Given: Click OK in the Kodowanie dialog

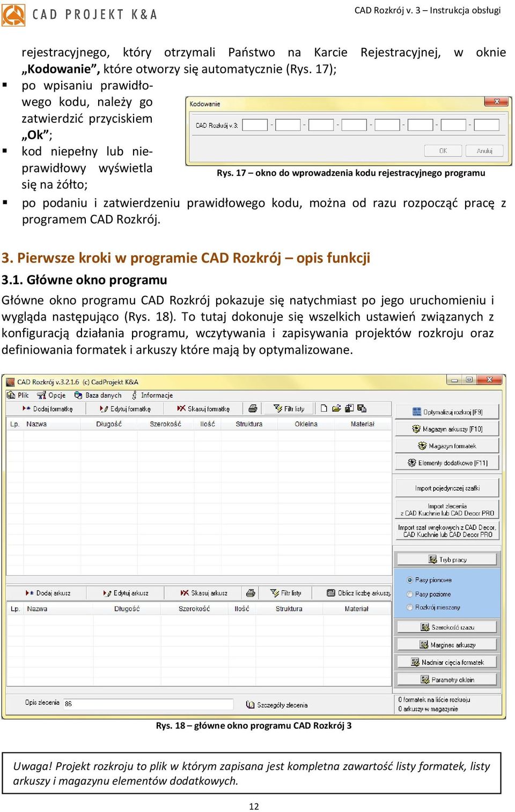Looking at the screenshot, I should coord(443,151).
